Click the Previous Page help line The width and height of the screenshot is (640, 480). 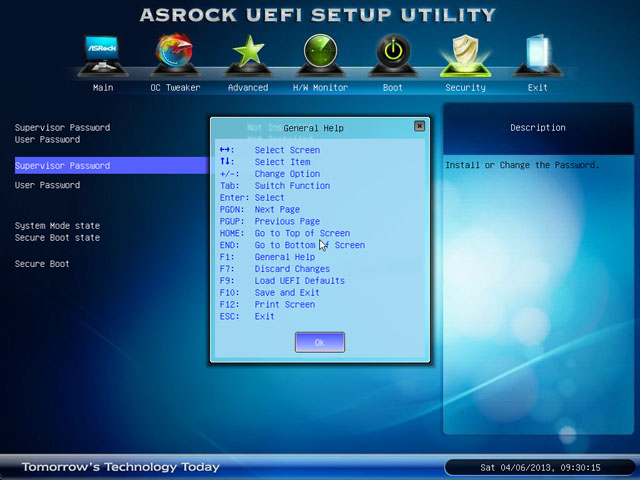270,221
